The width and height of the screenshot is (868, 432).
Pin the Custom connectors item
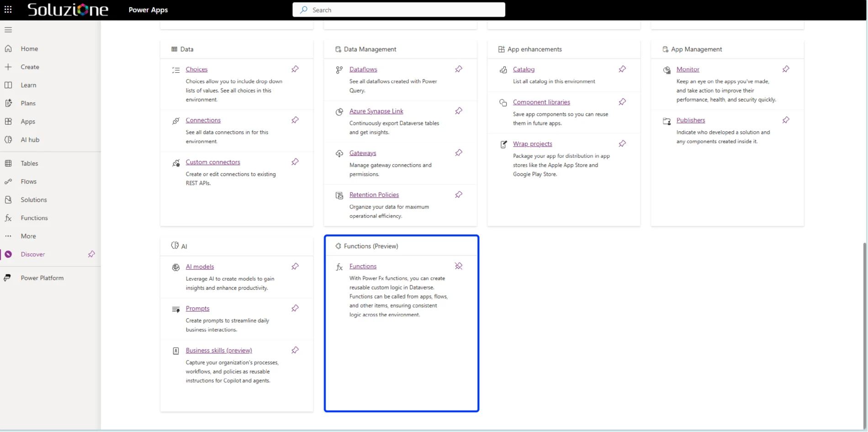click(295, 162)
